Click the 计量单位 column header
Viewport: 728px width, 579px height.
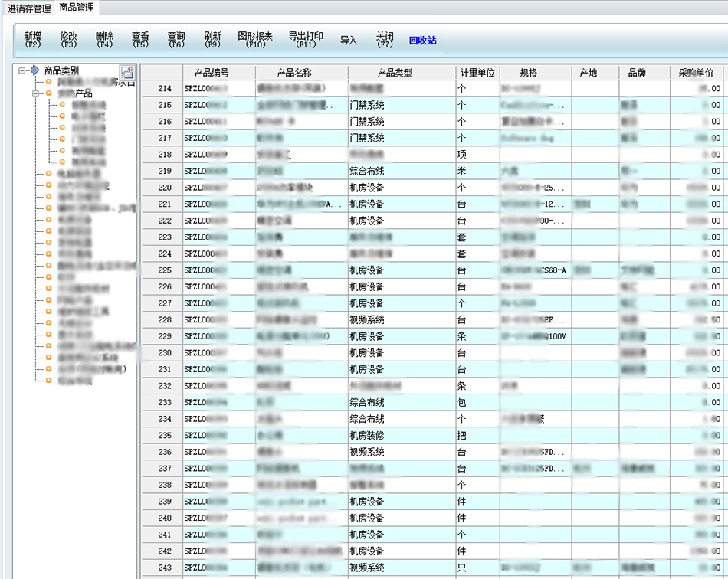click(477, 73)
